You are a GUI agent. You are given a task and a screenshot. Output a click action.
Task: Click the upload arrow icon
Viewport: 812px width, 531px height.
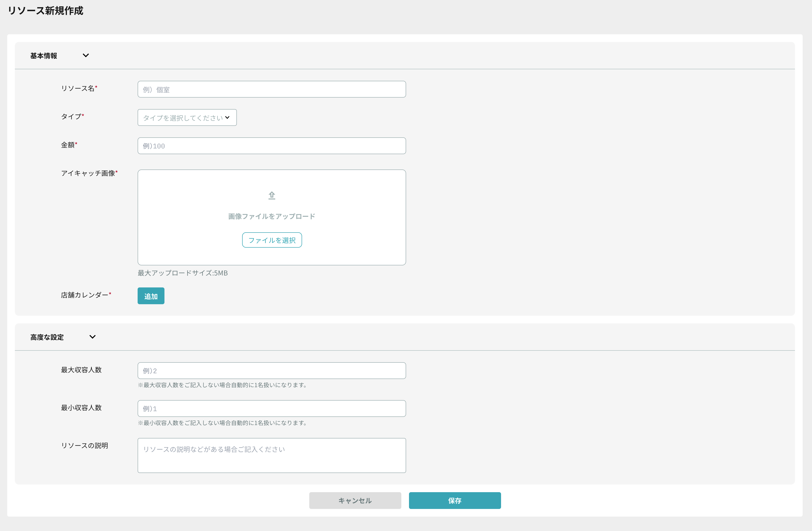[x=272, y=195]
